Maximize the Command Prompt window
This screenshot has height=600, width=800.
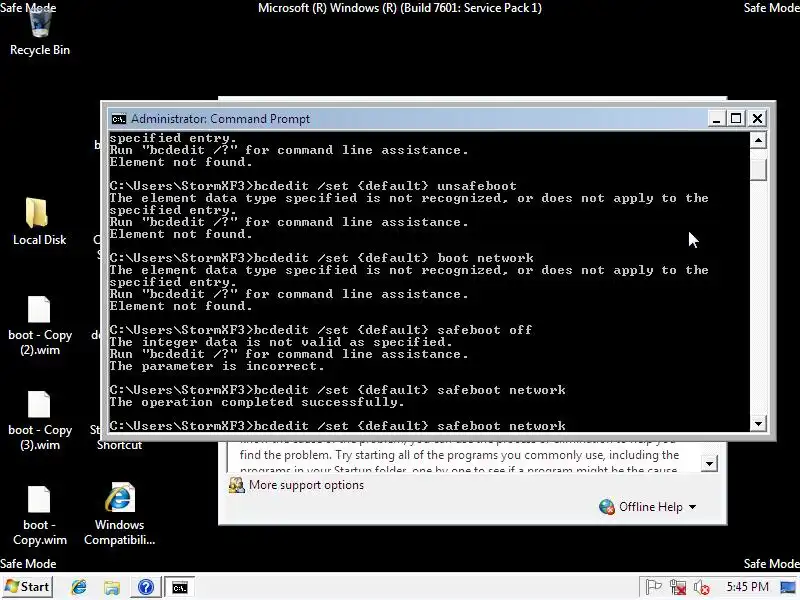pos(736,119)
